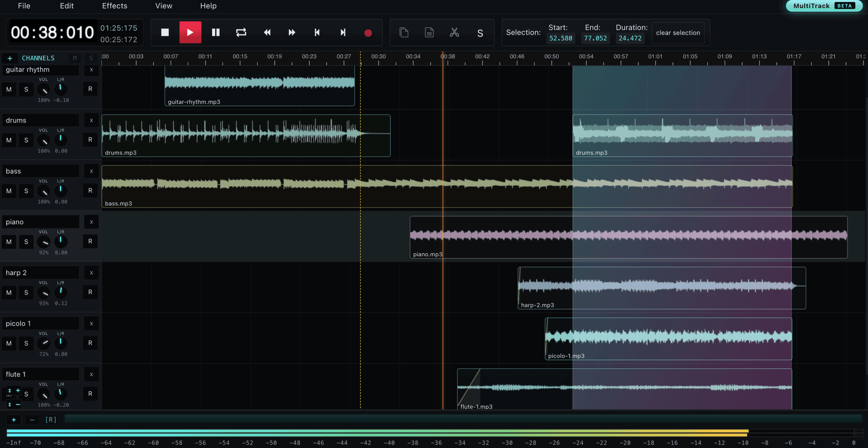Remove the harp 2 channel with x
Screen dimensions: 868x448
click(91, 273)
